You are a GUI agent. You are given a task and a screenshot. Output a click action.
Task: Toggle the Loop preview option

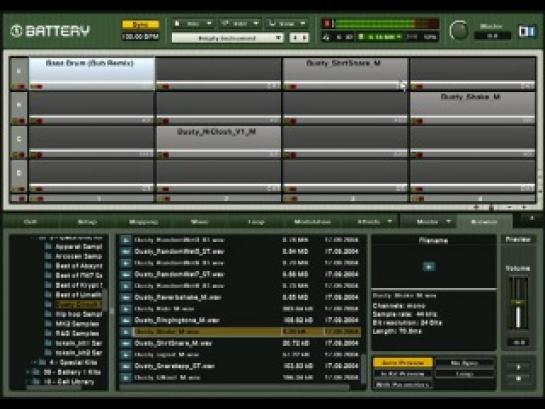pos(465,374)
